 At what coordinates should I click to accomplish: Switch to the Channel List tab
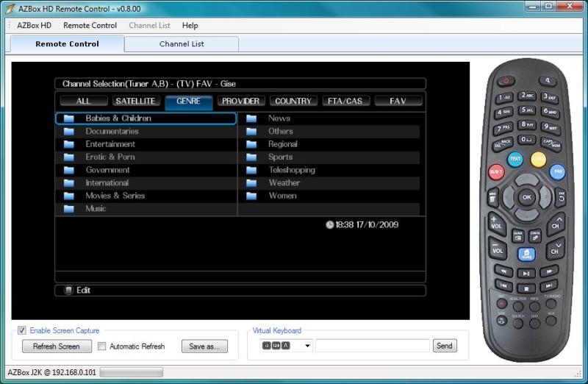tap(182, 44)
